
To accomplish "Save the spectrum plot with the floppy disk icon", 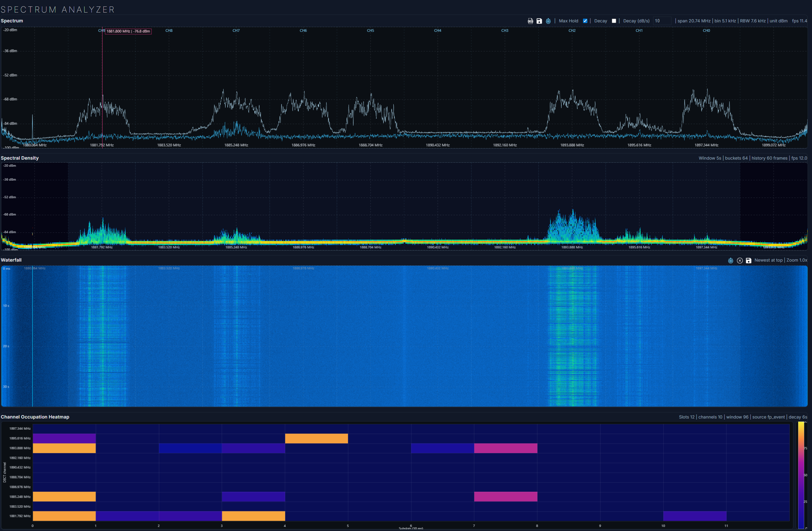I will pyautogui.click(x=539, y=21).
